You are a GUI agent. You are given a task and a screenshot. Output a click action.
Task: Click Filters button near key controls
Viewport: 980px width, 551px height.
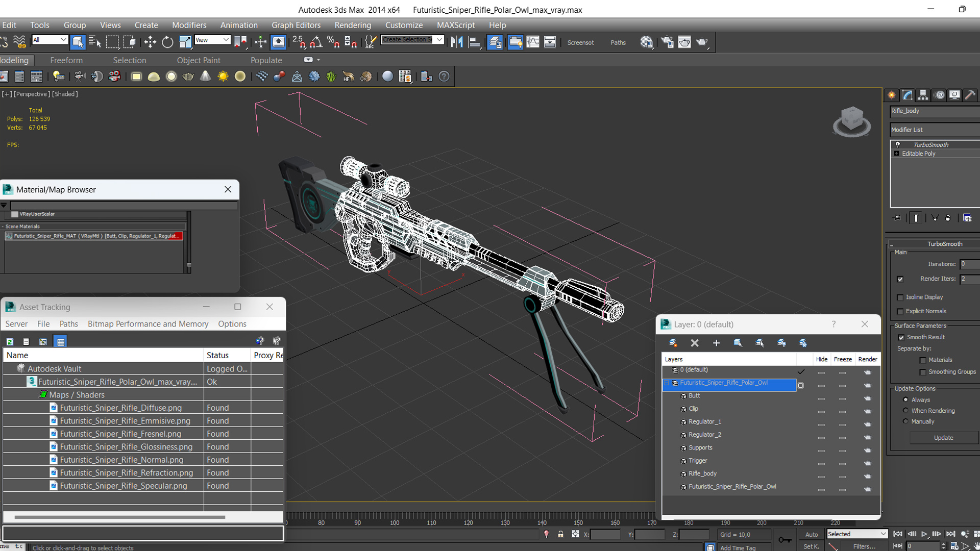pos(864,546)
